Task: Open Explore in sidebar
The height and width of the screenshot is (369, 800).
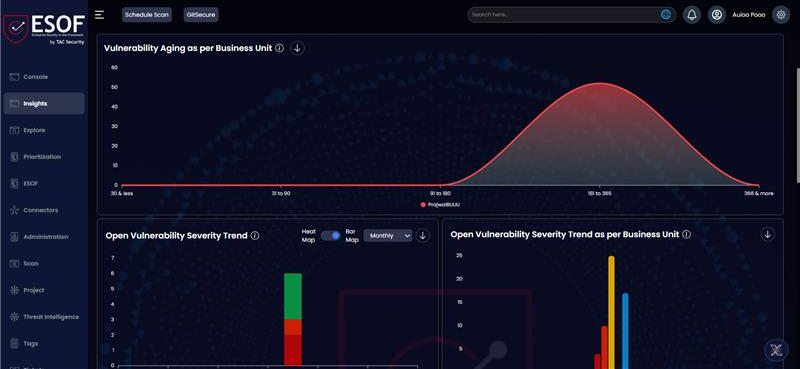Action: click(x=44, y=130)
